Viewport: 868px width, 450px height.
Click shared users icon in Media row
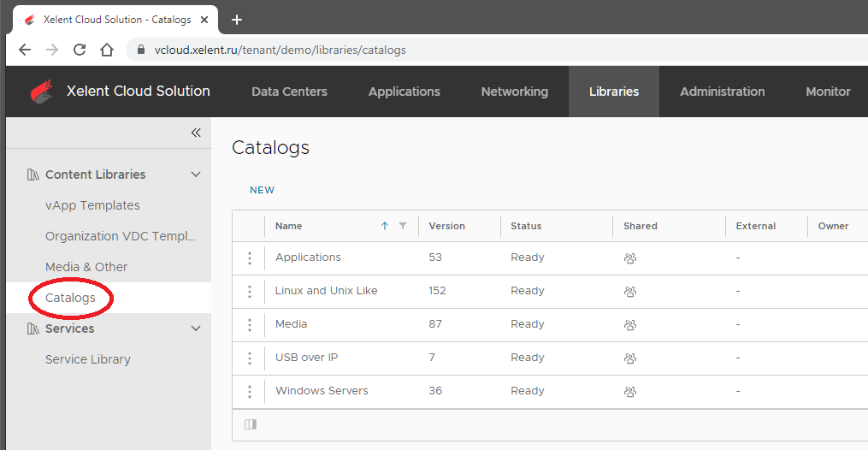(x=630, y=325)
